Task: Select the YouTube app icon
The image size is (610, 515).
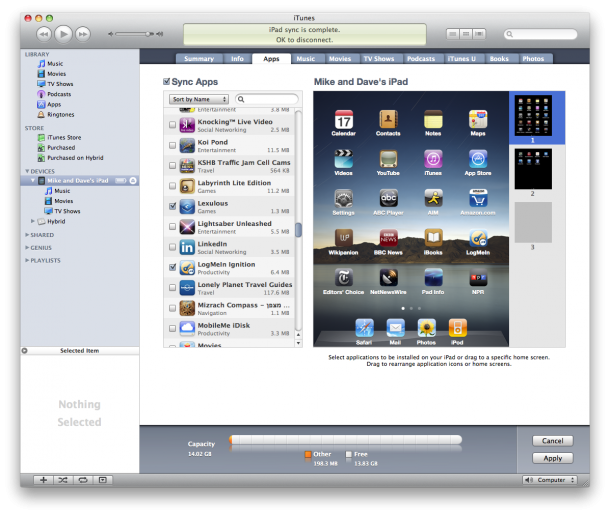Action: [x=388, y=159]
